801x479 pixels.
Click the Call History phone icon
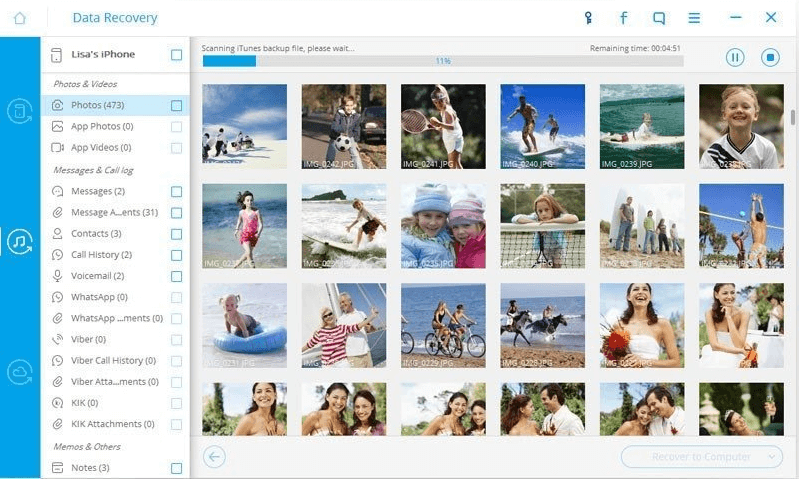click(x=57, y=255)
